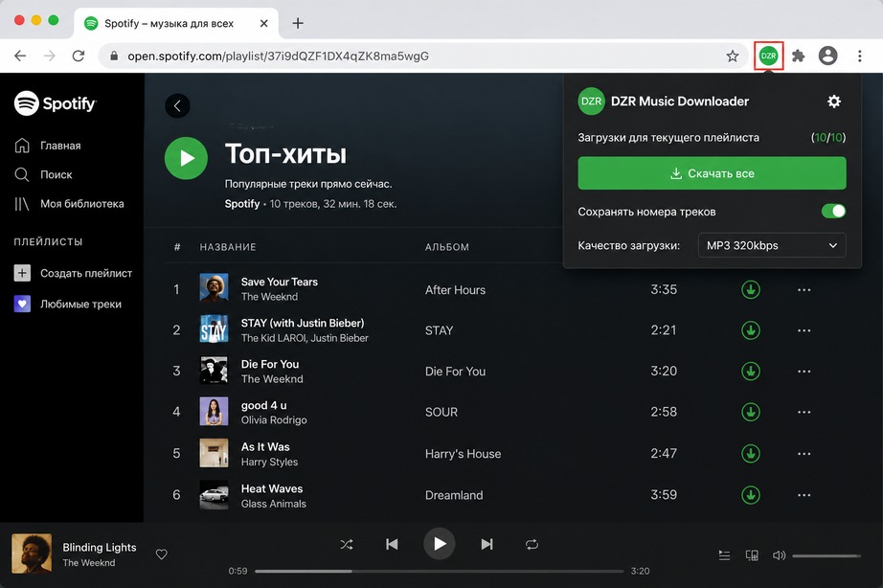Screen dimensions: 883x588
Task: Click the round back chevron button
Action: point(177,106)
